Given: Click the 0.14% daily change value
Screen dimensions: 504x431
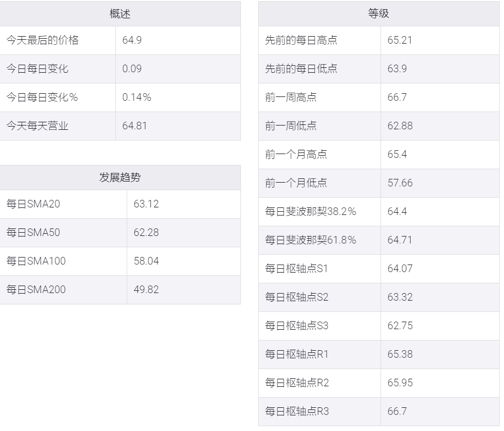Looking at the screenshot, I should (136, 98).
